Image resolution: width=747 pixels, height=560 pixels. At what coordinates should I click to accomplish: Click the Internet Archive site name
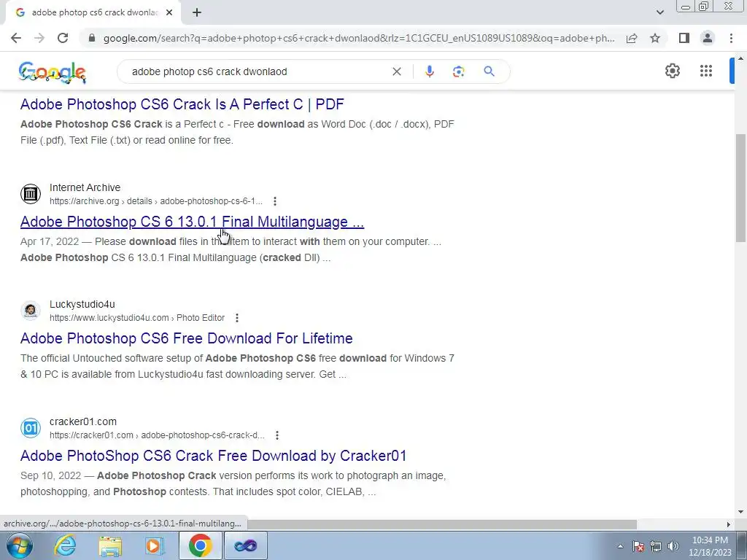[85, 187]
